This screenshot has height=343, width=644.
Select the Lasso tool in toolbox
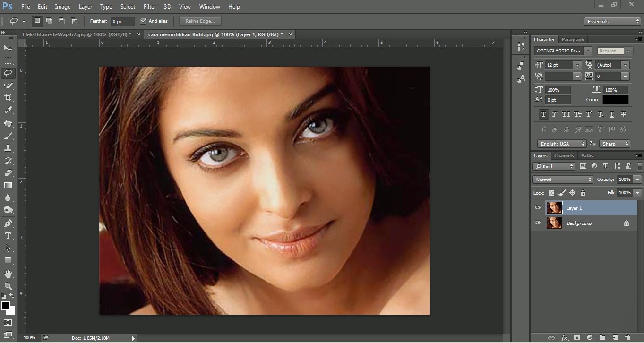click(8, 73)
